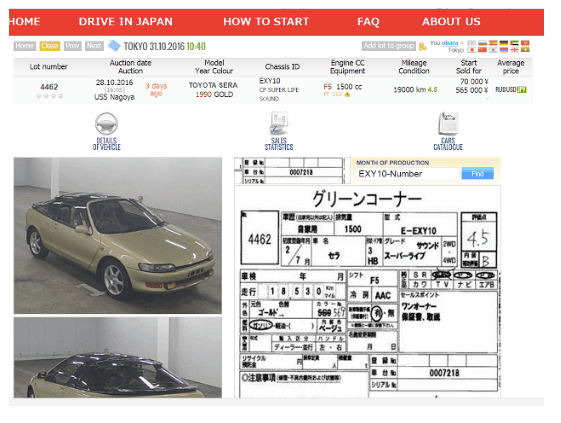Screen dimensions: 561x423
Task: Click the red-yellow flag after UAE flag
Action: click(x=525, y=43)
